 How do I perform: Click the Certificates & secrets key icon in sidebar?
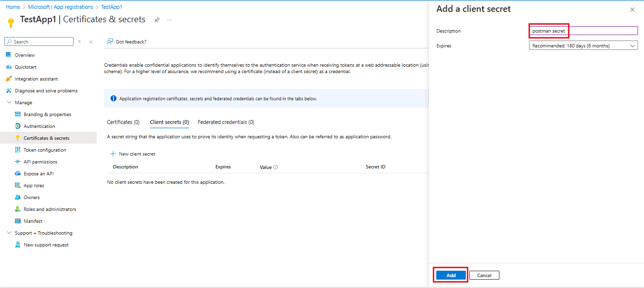coord(18,138)
